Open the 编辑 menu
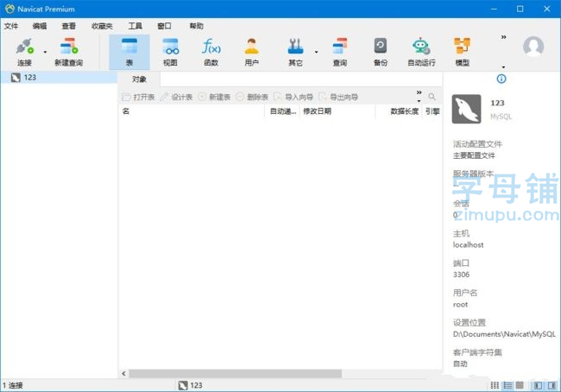This screenshot has width=561, height=392. click(40, 26)
